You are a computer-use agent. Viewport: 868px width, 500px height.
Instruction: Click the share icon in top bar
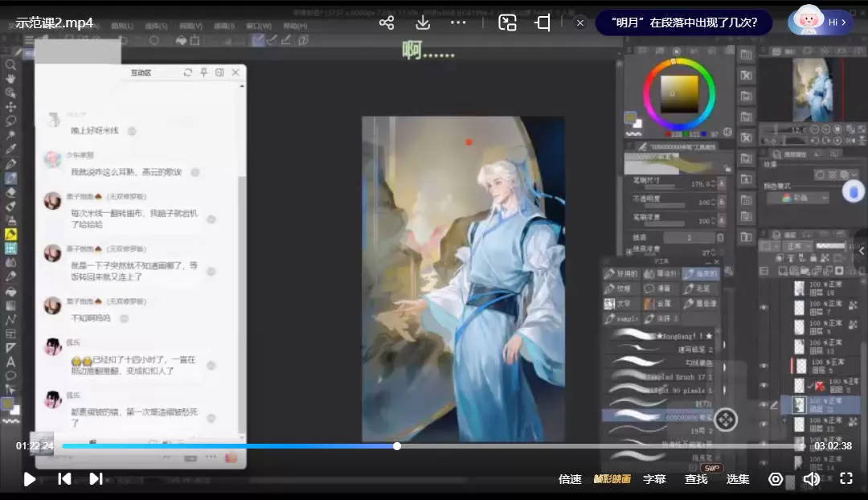point(387,23)
